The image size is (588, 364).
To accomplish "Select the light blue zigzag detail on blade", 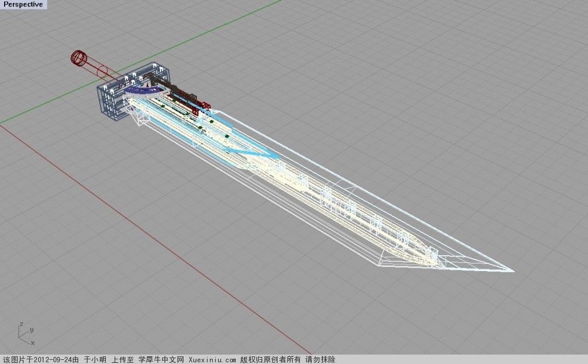I will [x=252, y=152].
